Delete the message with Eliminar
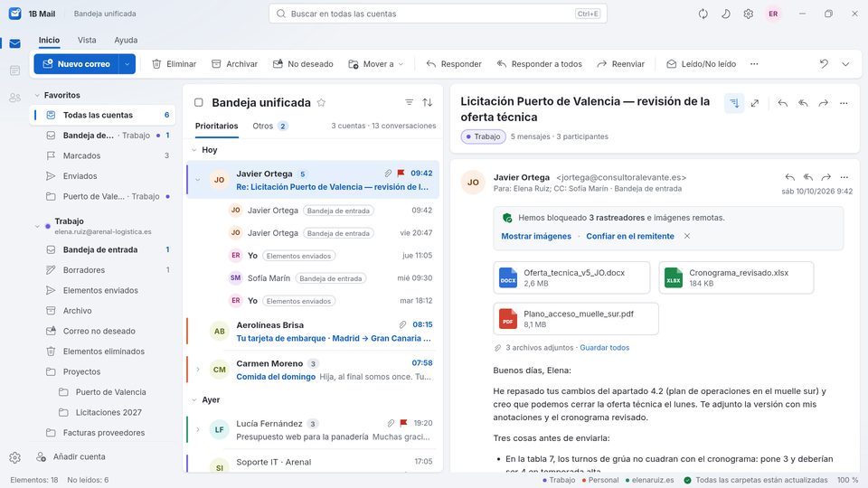Image resolution: width=868 pixels, height=488 pixels. click(x=175, y=64)
